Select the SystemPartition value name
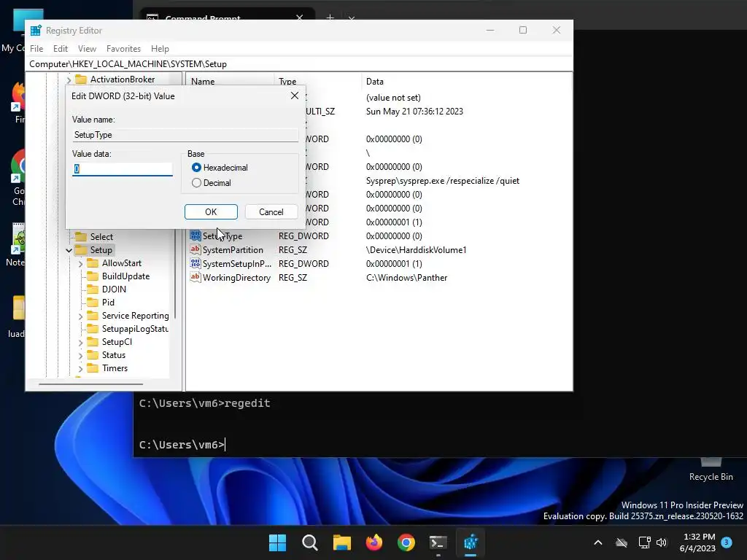The width and height of the screenshot is (747, 560). (233, 250)
